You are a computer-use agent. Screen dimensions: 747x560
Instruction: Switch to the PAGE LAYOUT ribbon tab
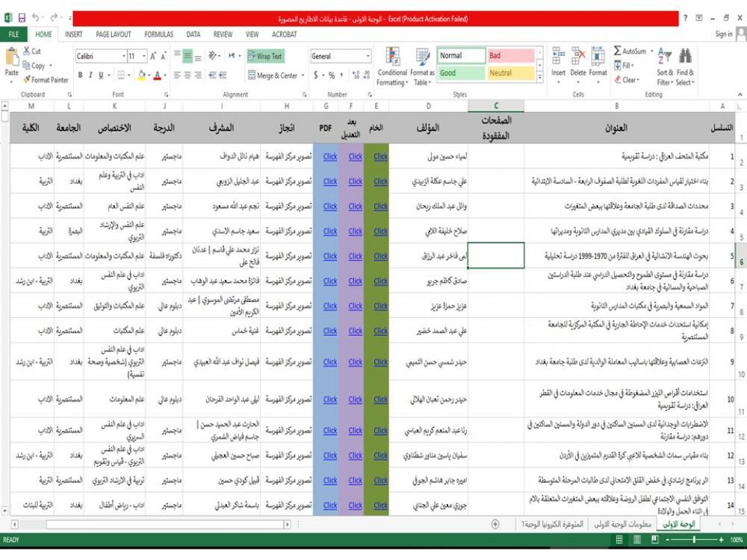tap(113, 34)
